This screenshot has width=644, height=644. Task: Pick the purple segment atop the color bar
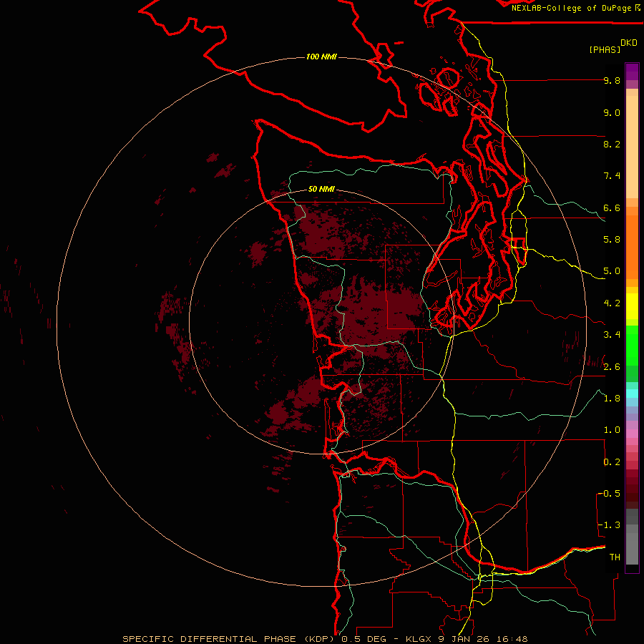tap(632, 72)
